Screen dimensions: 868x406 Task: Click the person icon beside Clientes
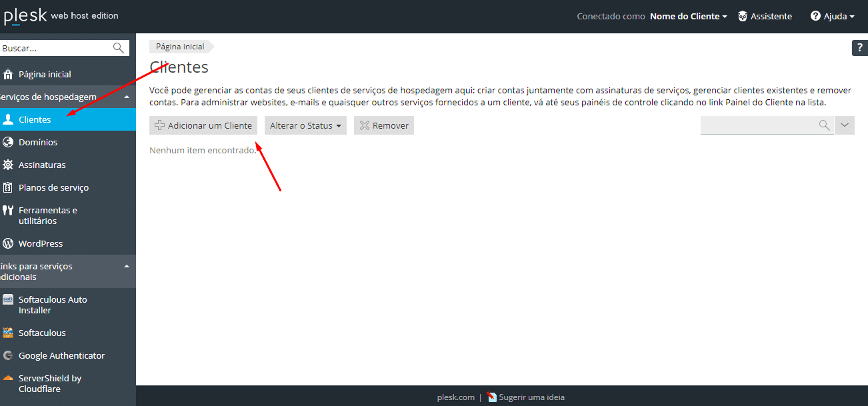8,119
